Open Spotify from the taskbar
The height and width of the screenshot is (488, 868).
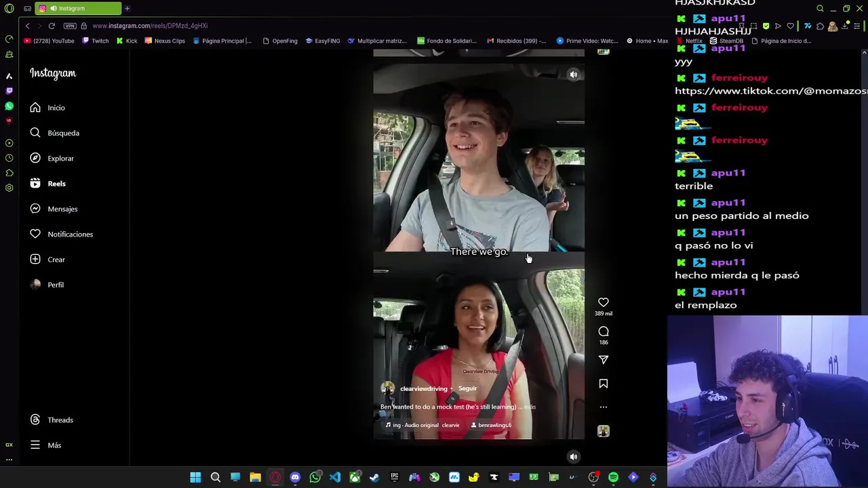tap(613, 477)
